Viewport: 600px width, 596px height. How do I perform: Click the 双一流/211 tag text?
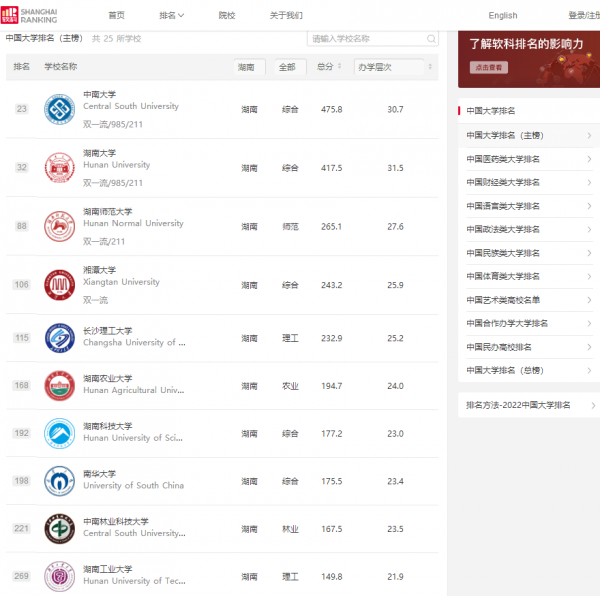pos(104,241)
